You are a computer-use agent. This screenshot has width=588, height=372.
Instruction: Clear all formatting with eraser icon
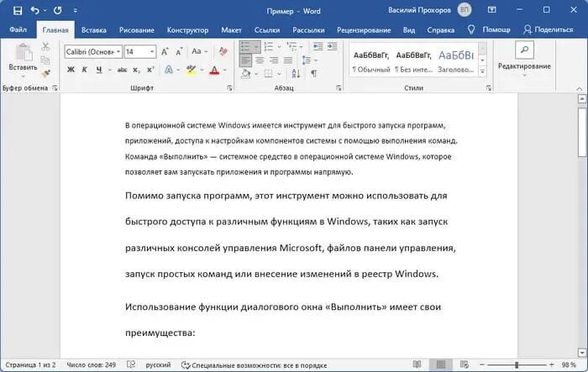coord(223,51)
